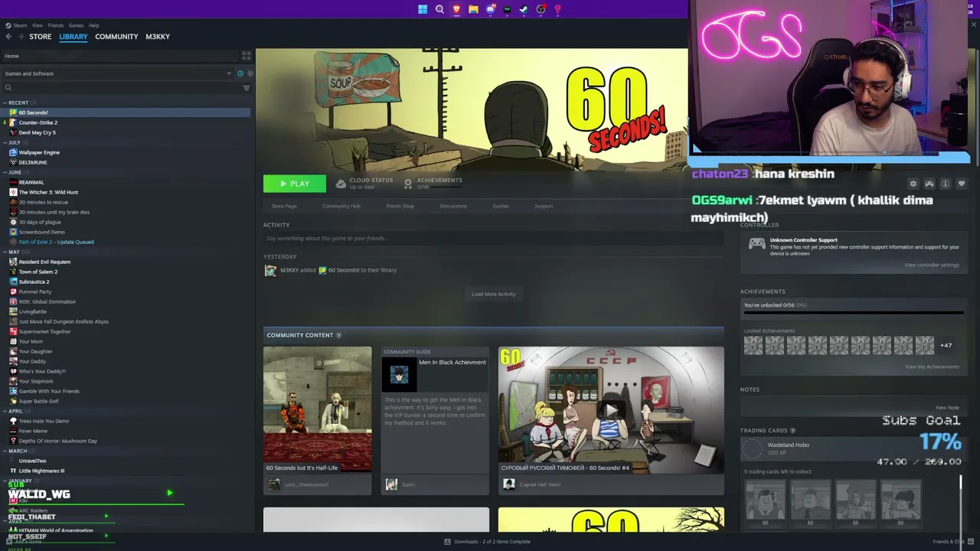This screenshot has height=551, width=980.
Task: Collapse the JUNE category
Action: (x=5, y=172)
